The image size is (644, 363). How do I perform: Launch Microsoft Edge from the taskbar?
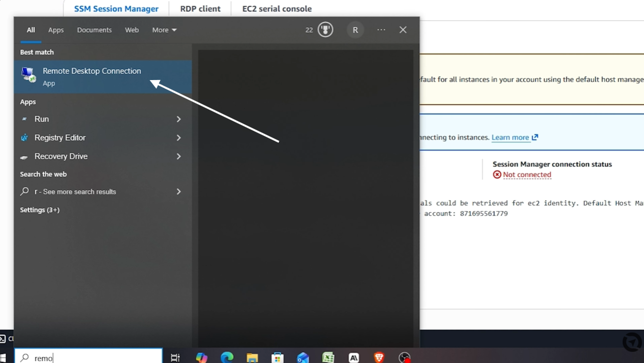pyautogui.click(x=227, y=358)
